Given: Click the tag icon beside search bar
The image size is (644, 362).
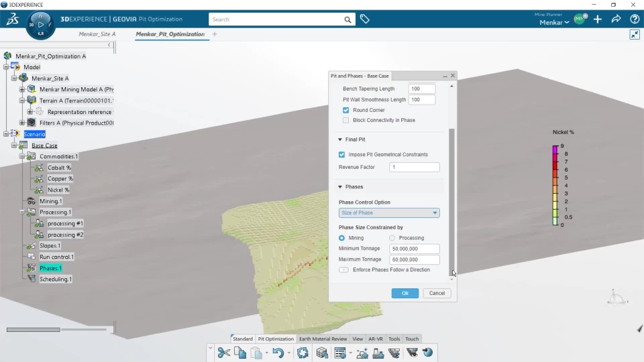Looking at the screenshot, I should pyautogui.click(x=364, y=19).
